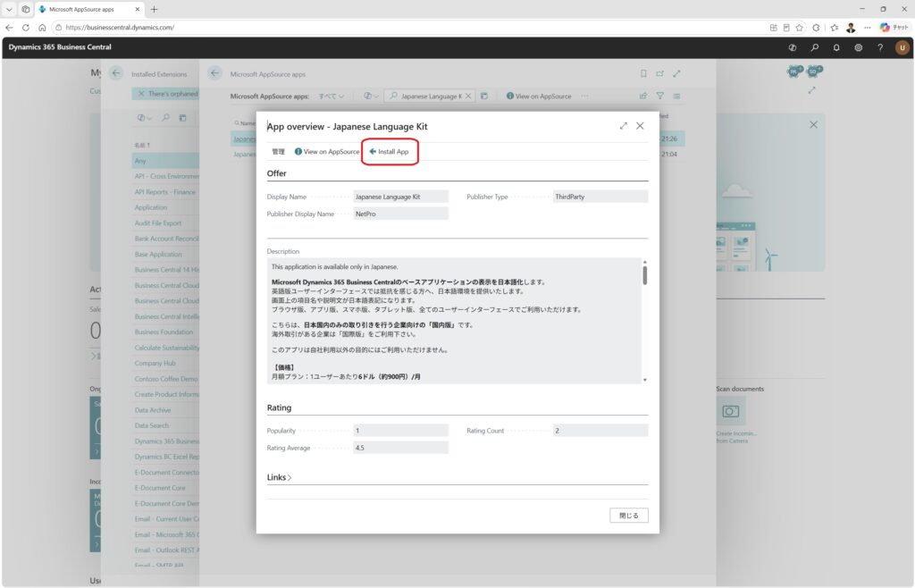This screenshot has width=915, height=588.
Task: Click the Popularity value field
Action: coord(400,431)
